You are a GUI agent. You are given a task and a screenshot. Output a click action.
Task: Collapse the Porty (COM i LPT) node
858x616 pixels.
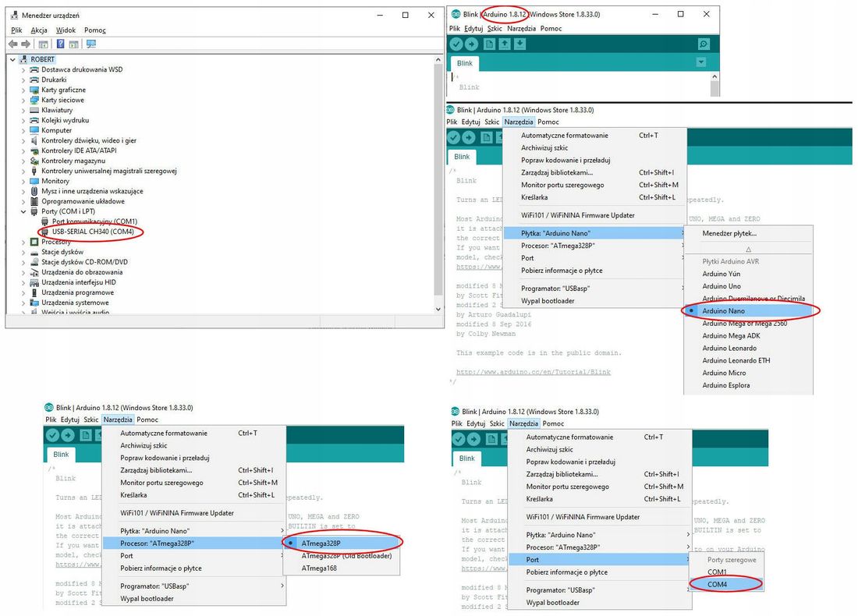coord(23,211)
